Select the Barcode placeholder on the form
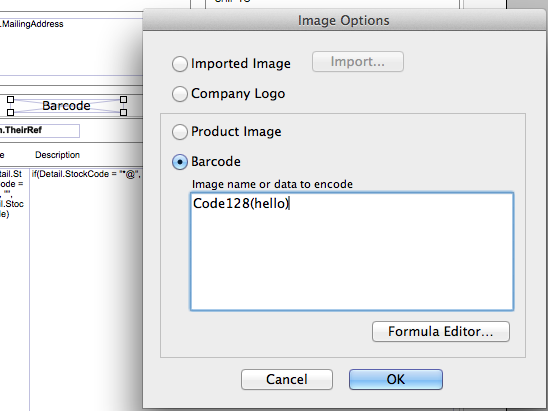Viewport: 548px width, 411px height. pos(66,106)
